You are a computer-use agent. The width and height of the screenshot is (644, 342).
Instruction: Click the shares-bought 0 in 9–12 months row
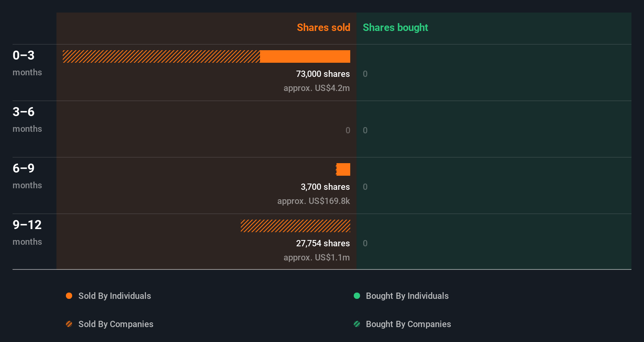click(x=365, y=244)
